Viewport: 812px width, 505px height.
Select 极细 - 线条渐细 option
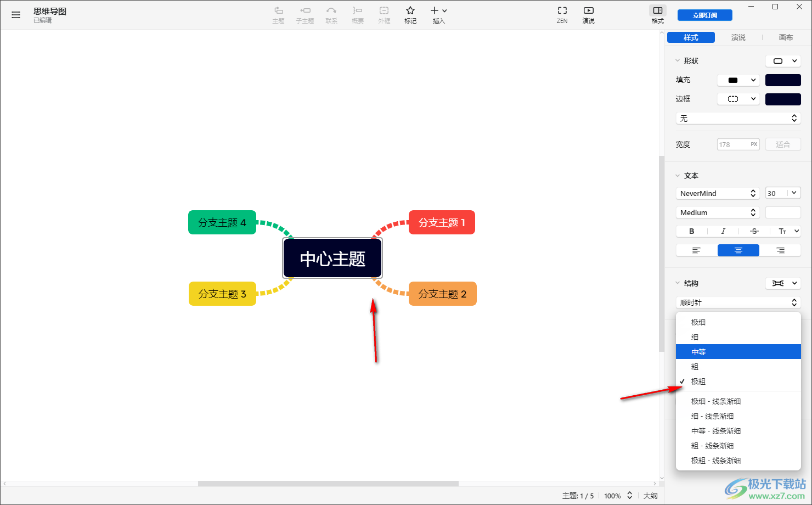pos(738,401)
